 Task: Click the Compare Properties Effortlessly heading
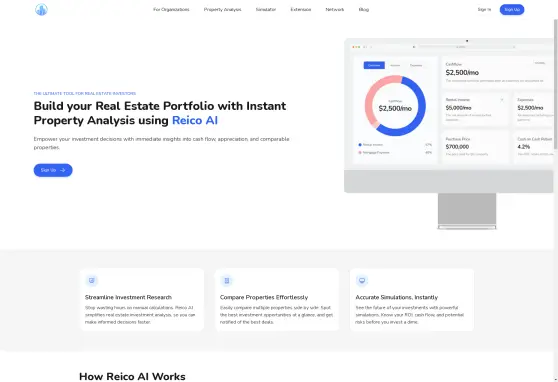(264, 297)
